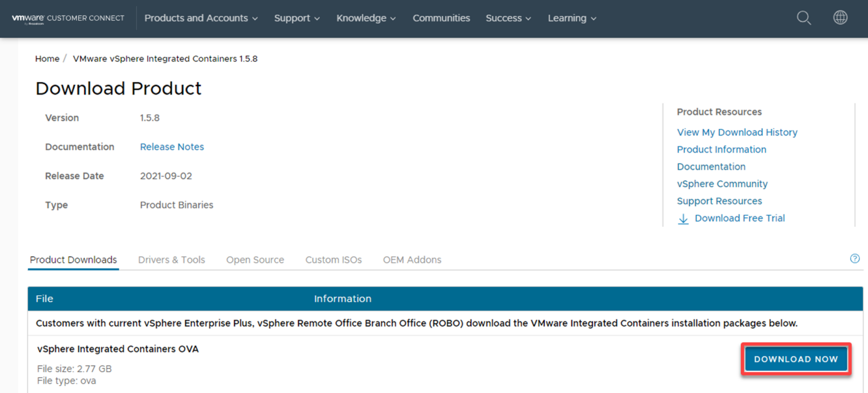This screenshot has height=393, width=868.
Task: Click the Download Now button
Action: point(795,359)
